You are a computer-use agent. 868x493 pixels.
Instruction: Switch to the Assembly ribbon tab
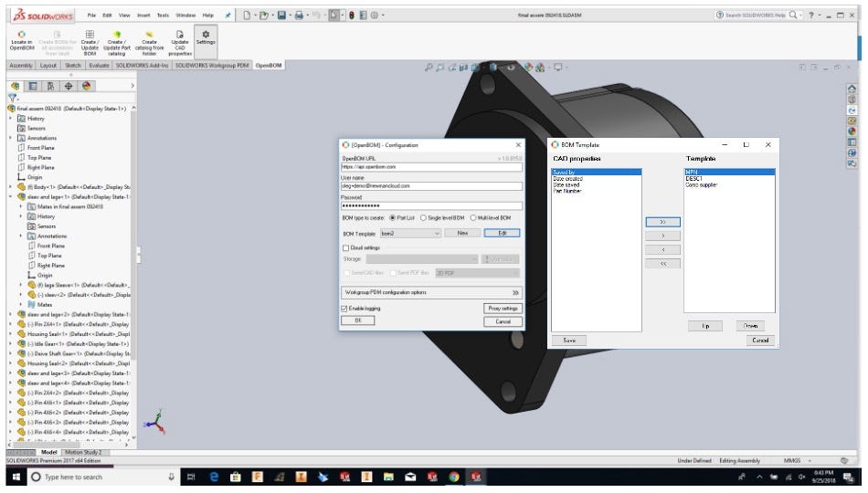coord(21,66)
